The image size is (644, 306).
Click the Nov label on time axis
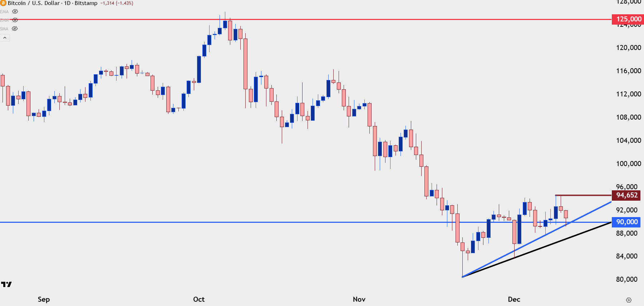point(359,299)
